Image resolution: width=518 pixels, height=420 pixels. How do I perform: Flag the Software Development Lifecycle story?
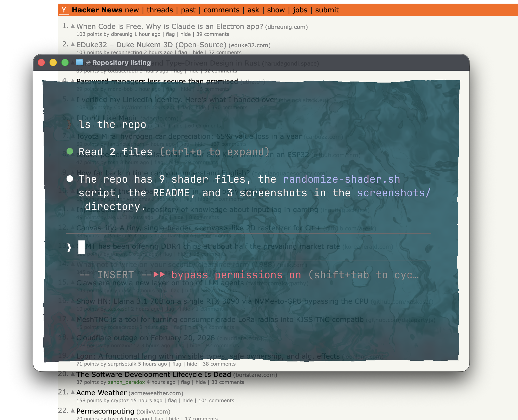[x=185, y=382]
